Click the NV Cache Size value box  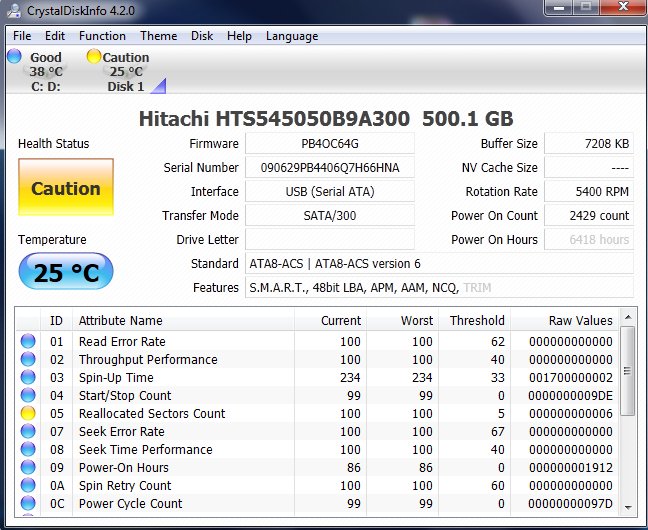tap(588, 167)
